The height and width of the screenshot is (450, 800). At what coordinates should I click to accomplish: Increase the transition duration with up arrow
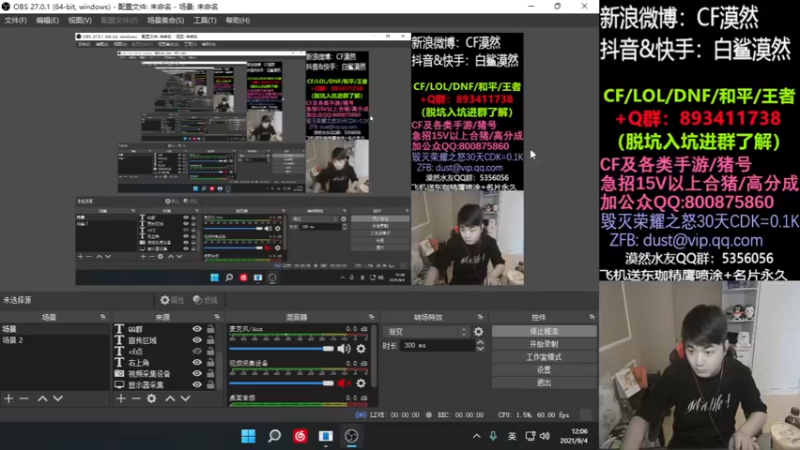pos(480,342)
